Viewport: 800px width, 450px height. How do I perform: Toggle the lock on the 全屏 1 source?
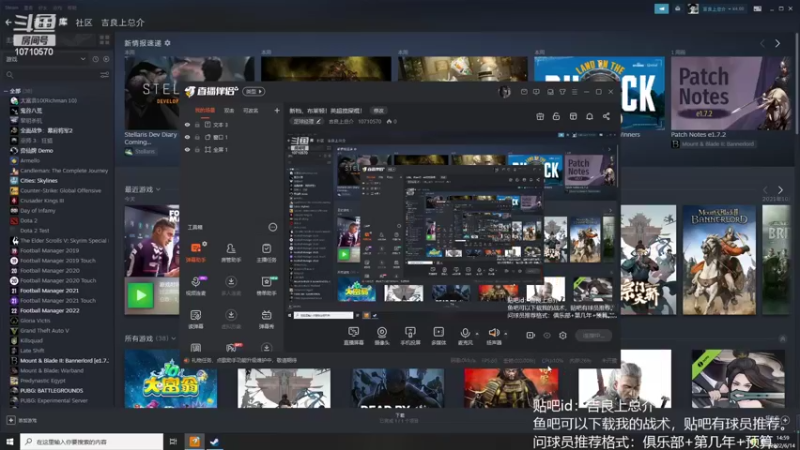pos(197,149)
